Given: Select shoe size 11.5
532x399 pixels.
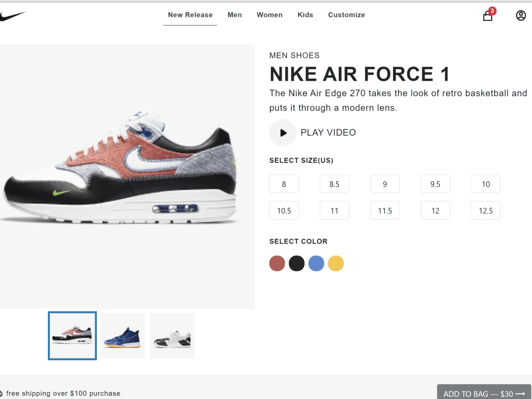Looking at the screenshot, I should click(x=385, y=210).
